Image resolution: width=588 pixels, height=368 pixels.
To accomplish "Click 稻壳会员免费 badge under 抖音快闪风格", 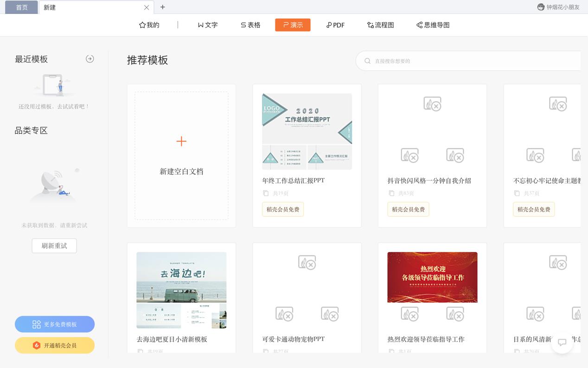I will [408, 209].
